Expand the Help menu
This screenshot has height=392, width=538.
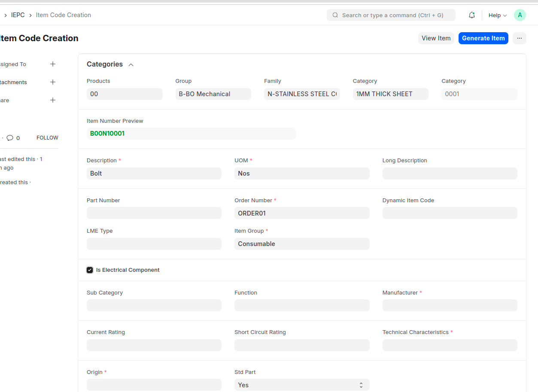(x=497, y=15)
